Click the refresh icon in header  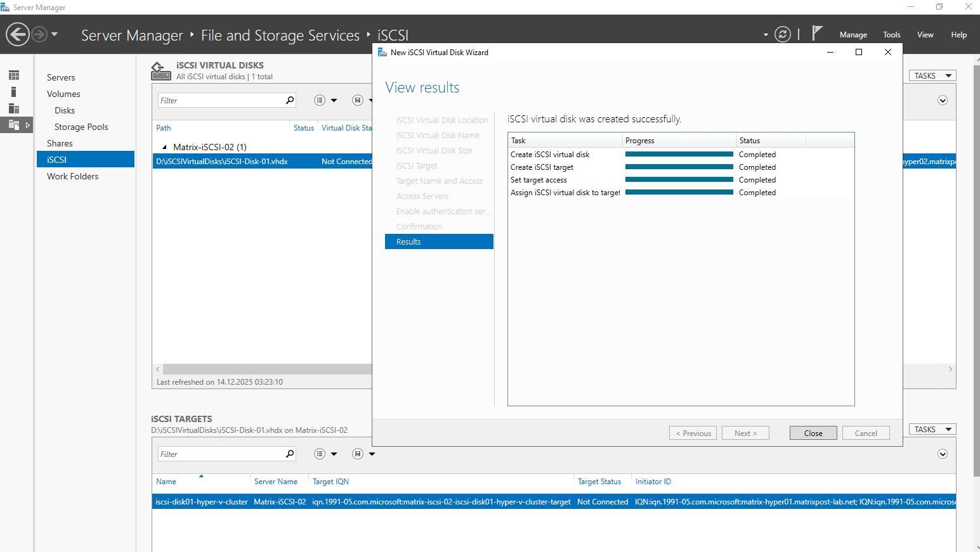[783, 34]
